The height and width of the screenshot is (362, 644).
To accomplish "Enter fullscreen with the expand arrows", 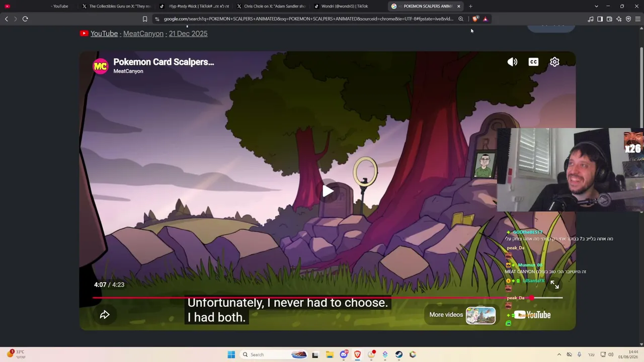I will tap(554, 285).
